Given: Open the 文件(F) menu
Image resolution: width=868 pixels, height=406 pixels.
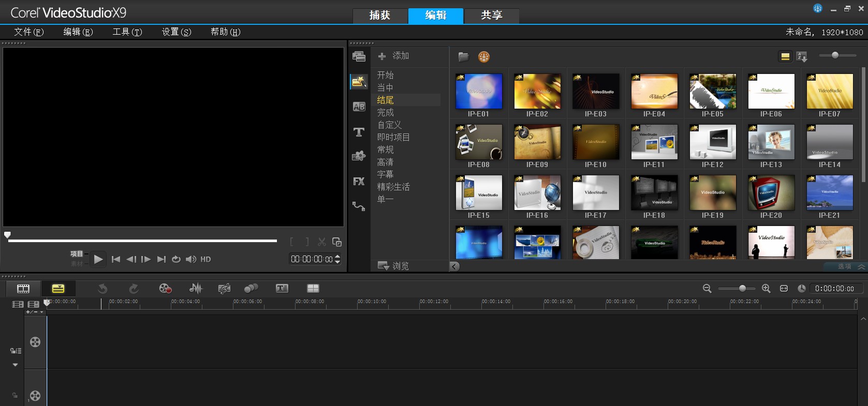Looking at the screenshot, I should 29,32.
